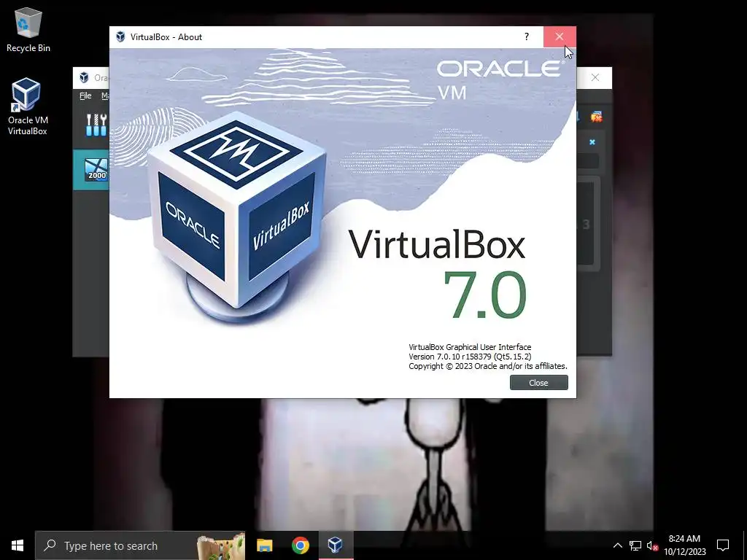Close the VirtualBox About dialog with X

[560, 36]
